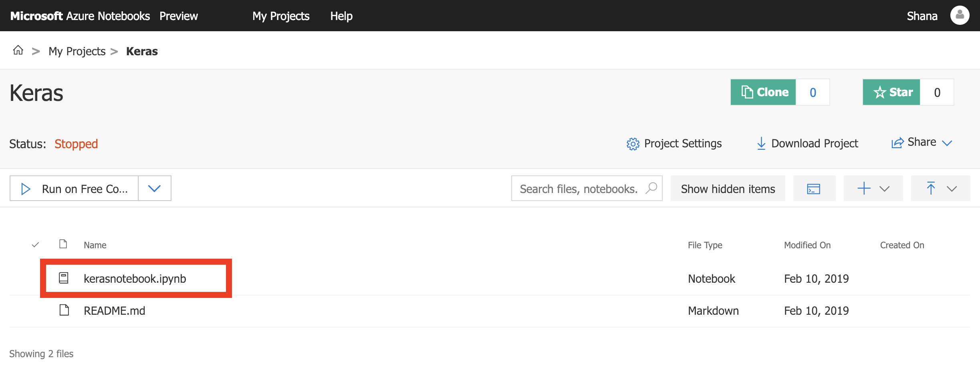Expand the upload dropdown chevron

[x=952, y=189]
